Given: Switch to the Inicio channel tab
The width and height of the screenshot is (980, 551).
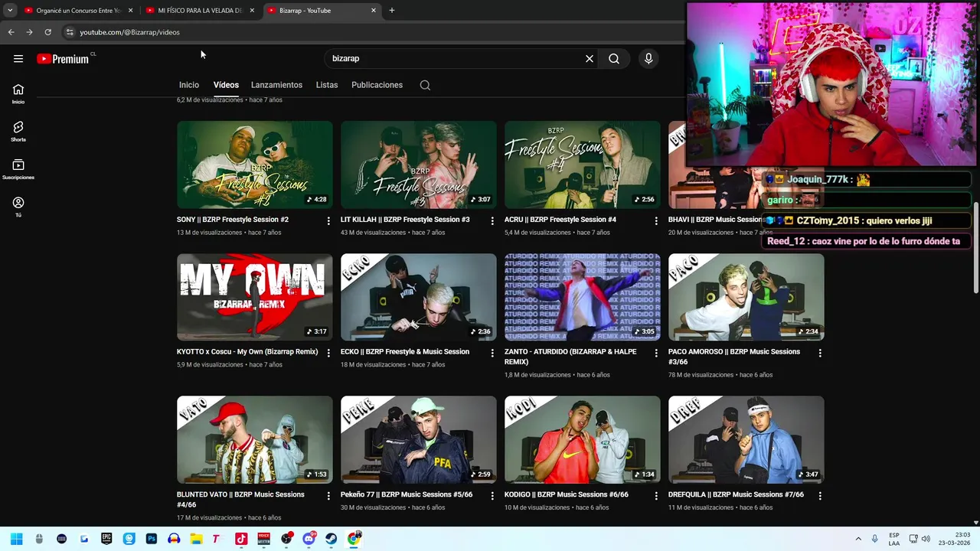Looking at the screenshot, I should (189, 85).
